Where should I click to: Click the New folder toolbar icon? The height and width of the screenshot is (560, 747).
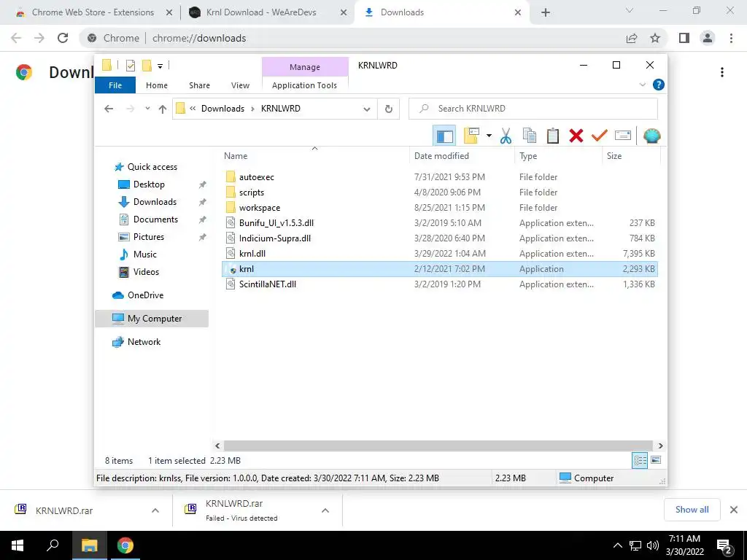[x=471, y=136]
